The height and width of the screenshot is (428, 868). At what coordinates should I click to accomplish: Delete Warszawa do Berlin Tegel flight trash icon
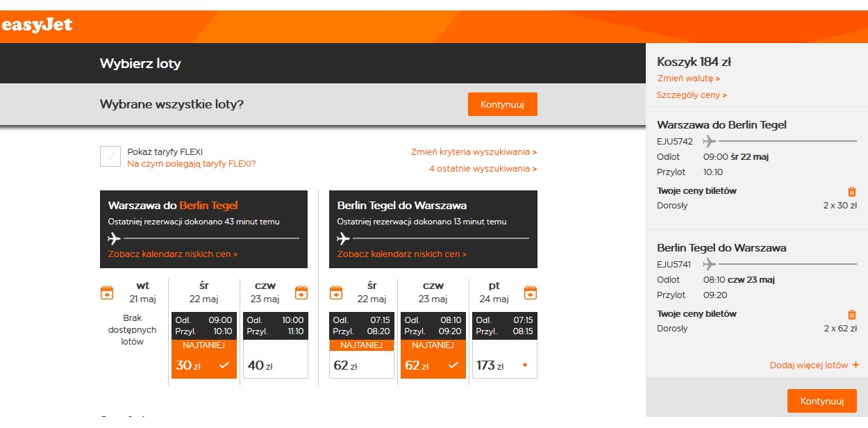pos(852,192)
